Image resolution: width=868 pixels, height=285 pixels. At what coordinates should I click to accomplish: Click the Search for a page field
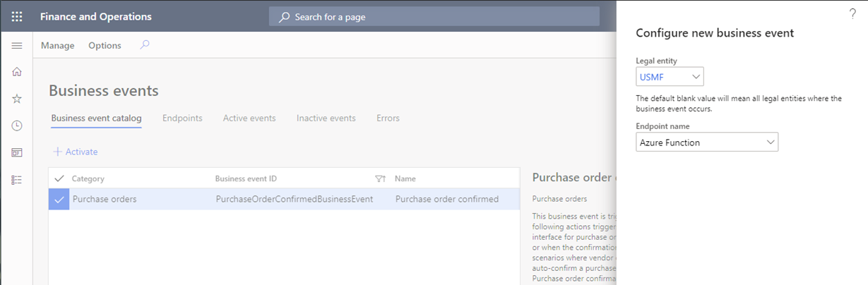tap(434, 17)
